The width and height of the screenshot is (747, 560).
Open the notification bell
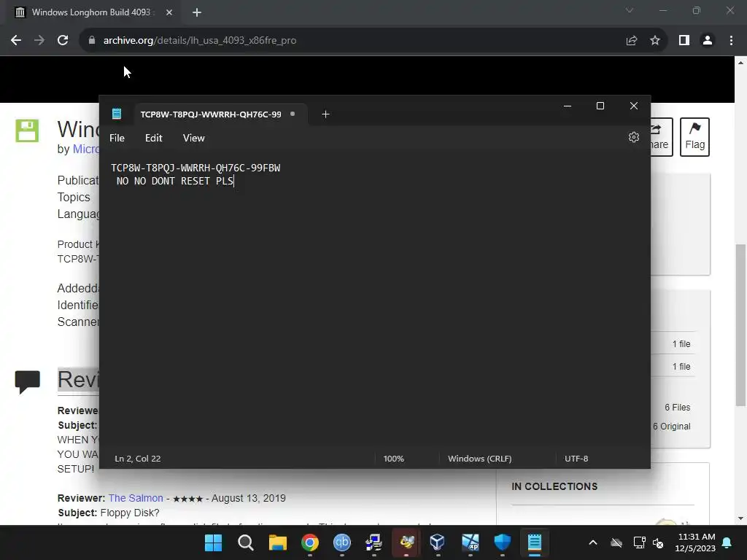(x=727, y=542)
